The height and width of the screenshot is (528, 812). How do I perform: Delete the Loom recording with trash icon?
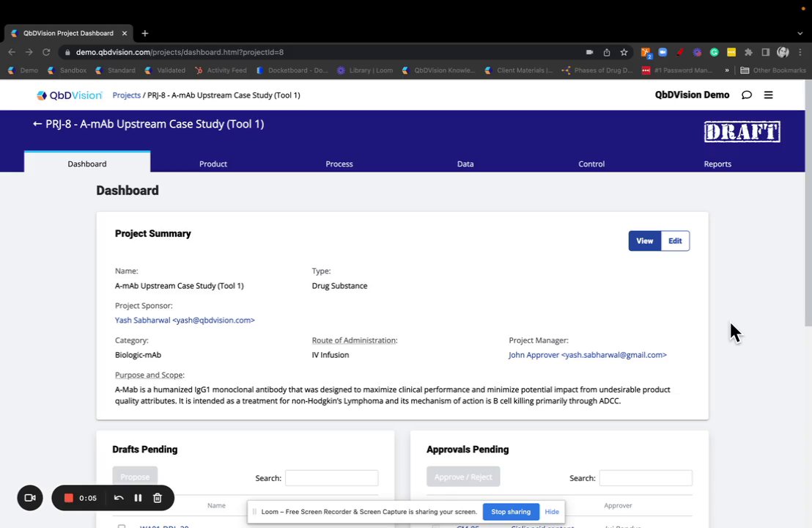pyautogui.click(x=158, y=498)
